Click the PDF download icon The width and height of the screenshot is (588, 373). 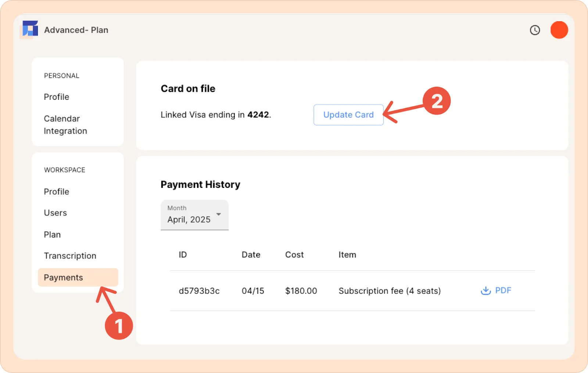485,291
